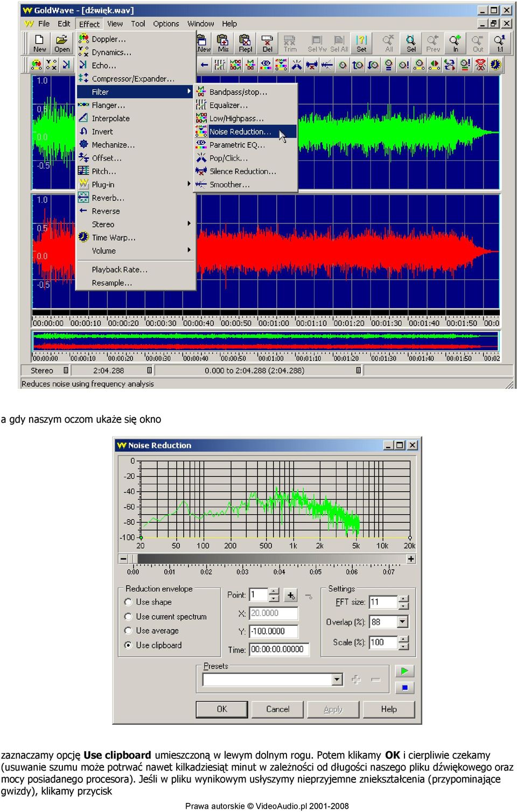This screenshot has width=517, height=812.
Task: Select the Use average radio button
Action: pyautogui.click(x=128, y=631)
